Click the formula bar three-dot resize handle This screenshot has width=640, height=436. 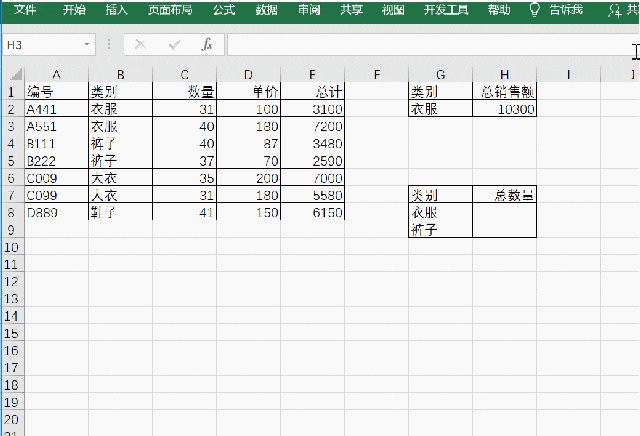point(109,44)
